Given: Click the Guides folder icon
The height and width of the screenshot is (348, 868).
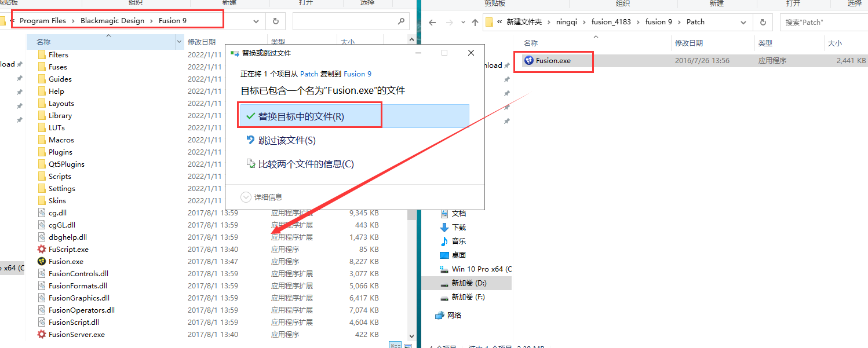Looking at the screenshot, I should pos(42,79).
